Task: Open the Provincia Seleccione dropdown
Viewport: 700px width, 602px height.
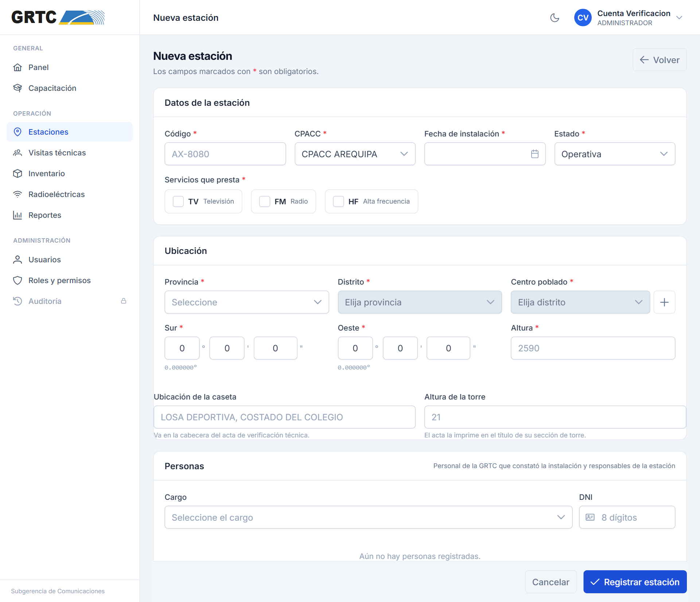Action: coord(247,302)
